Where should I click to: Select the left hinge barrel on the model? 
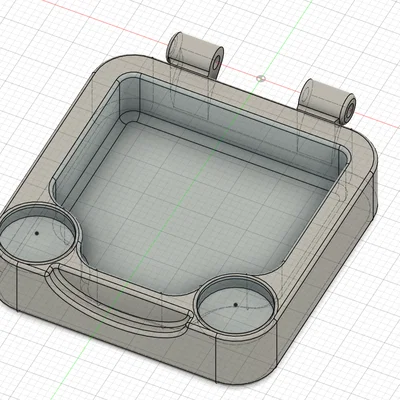(x=195, y=55)
